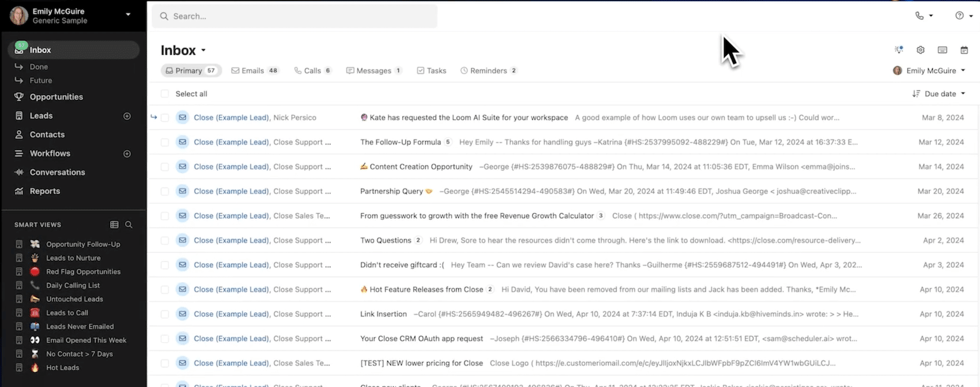Click the Conversations waveform icon in sidebar
Screen dimensions: 980x387
19,172
